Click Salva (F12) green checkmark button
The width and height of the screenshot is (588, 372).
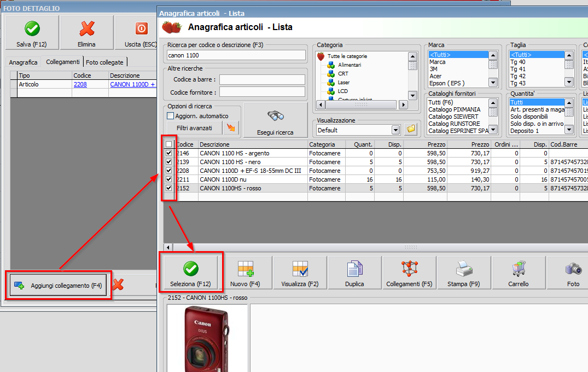32,33
